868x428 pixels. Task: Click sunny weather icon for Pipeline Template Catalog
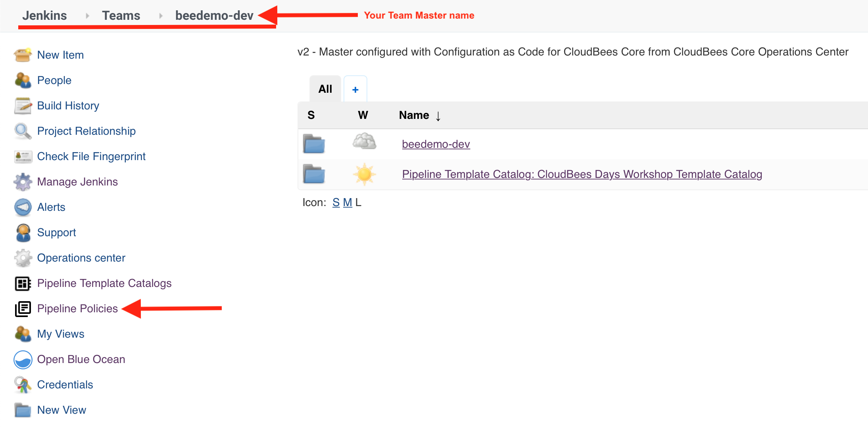click(364, 174)
